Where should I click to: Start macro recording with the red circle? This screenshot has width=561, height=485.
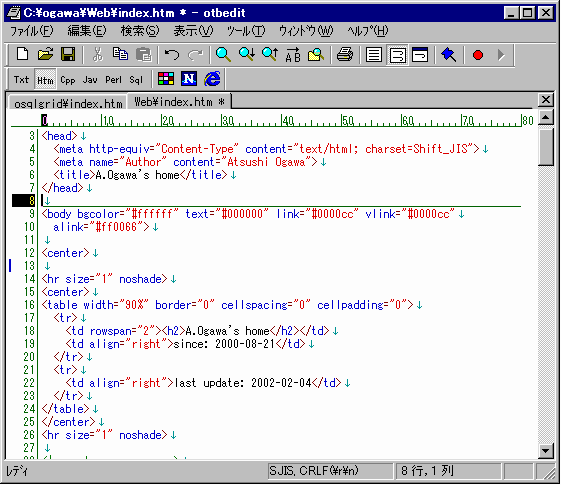click(x=478, y=55)
